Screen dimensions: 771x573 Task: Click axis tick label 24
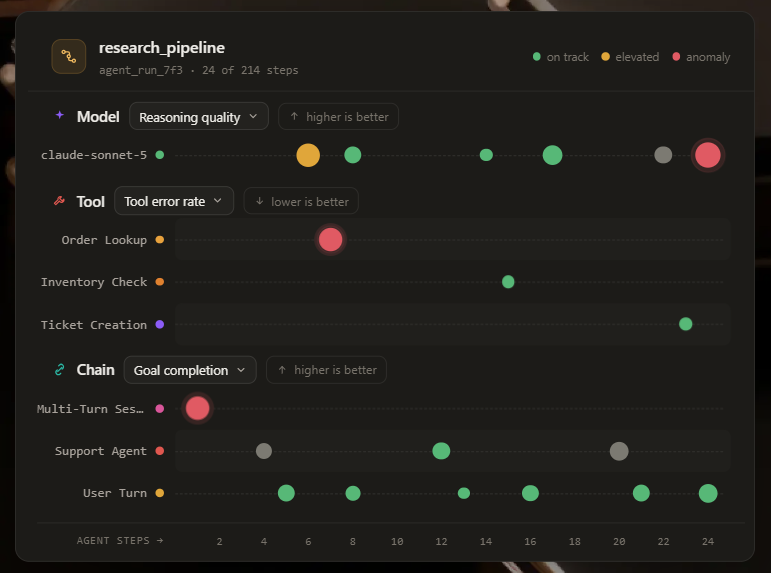tap(708, 542)
